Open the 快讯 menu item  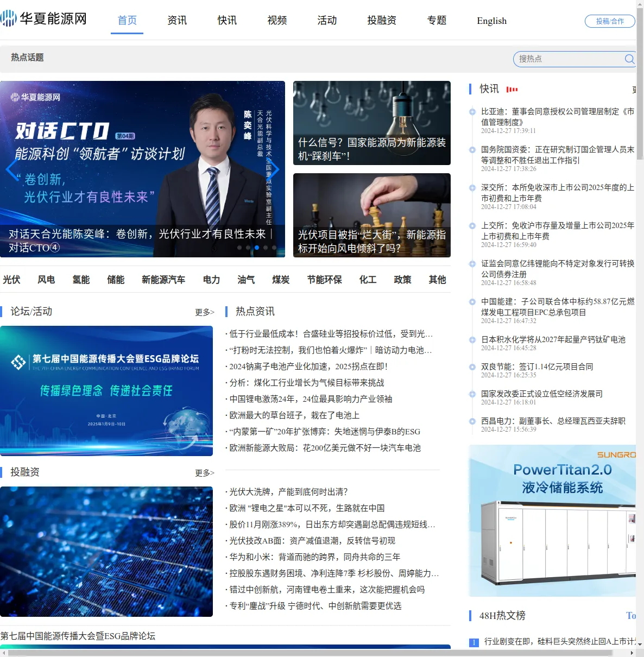coord(227,21)
